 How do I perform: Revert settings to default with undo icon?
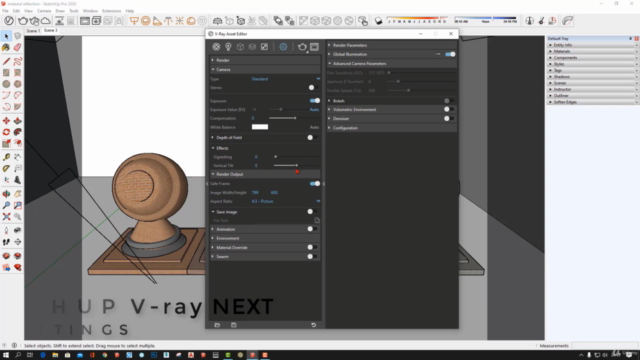tap(313, 325)
